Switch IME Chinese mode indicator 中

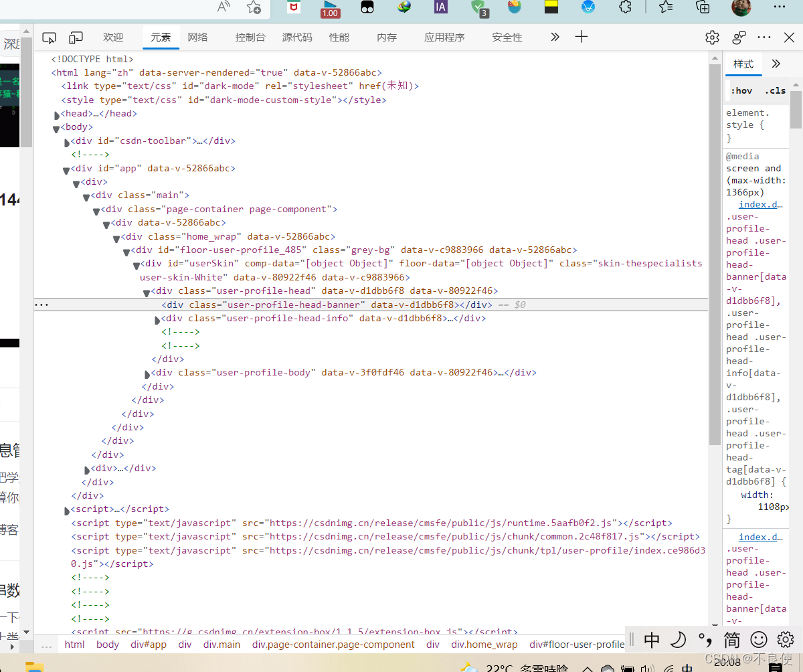[652, 641]
